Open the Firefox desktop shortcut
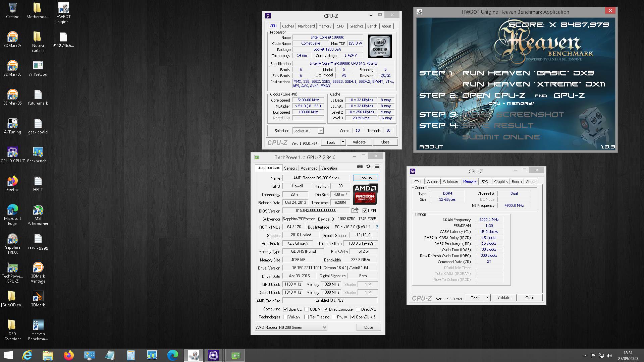Screen dimensions: 644x362 click(x=12, y=184)
